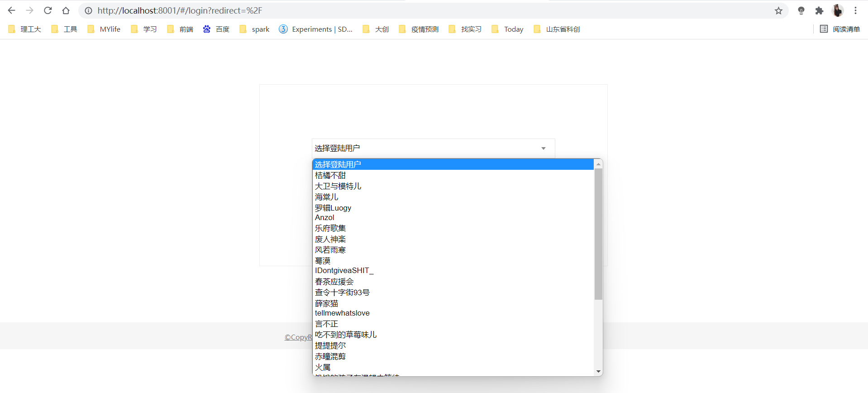Reload the login page
Screen dimensions: 868x393
click(x=48, y=10)
